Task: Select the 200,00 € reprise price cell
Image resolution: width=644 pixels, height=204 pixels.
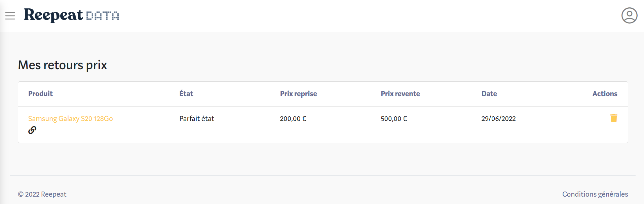Action: click(293, 119)
